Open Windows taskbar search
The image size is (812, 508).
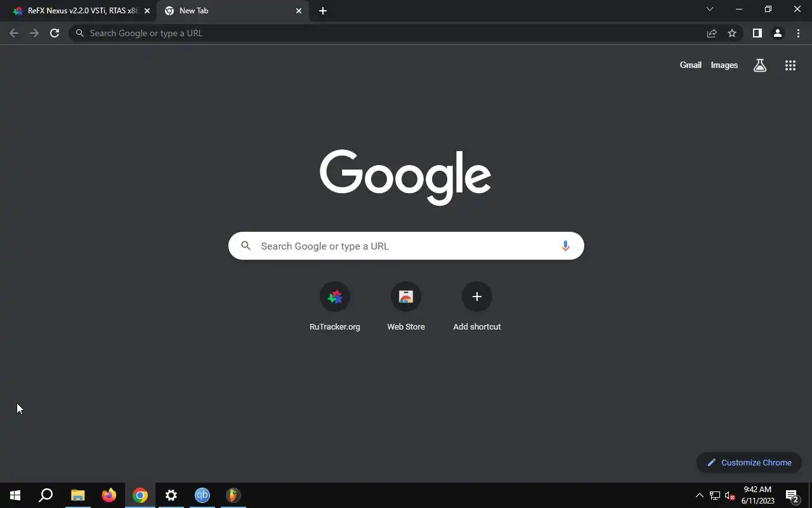(x=46, y=495)
